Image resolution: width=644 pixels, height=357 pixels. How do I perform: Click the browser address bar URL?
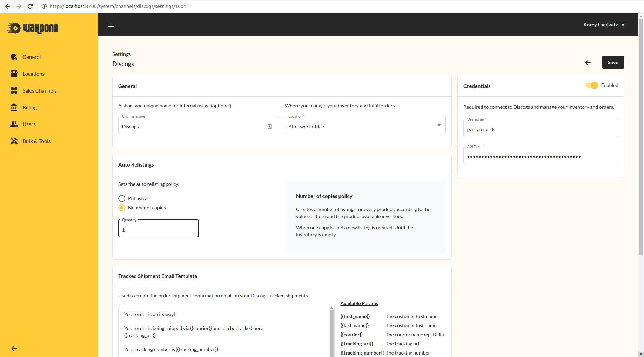[118, 6]
